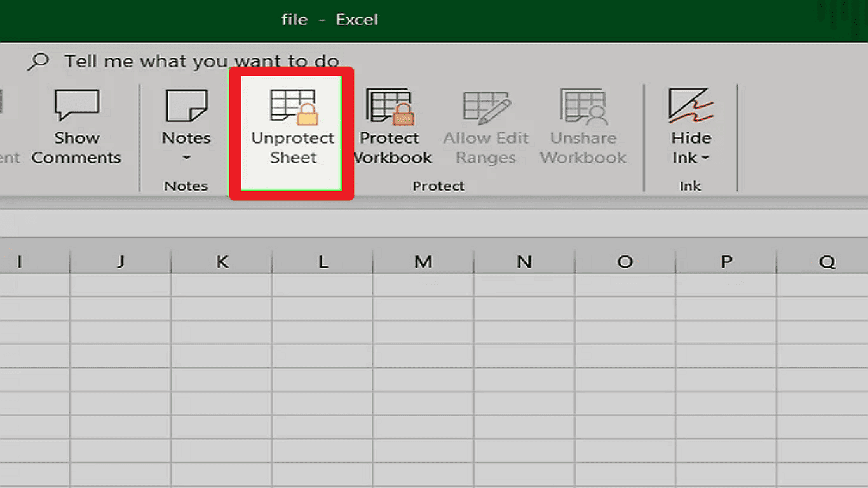The image size is (868, 488).
Task: Click the Tell me search magnifier icon
Action: tap(39, 61)
